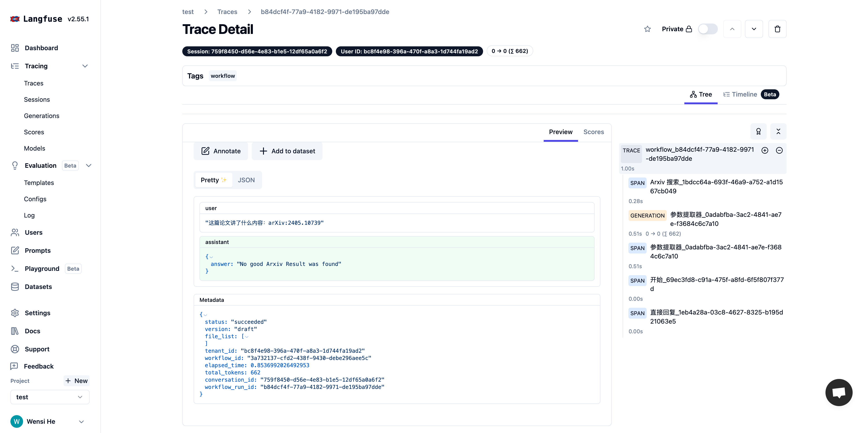868x433 pixels.
Task: Collapse all tree nodes icon
Action: point(778,131)
